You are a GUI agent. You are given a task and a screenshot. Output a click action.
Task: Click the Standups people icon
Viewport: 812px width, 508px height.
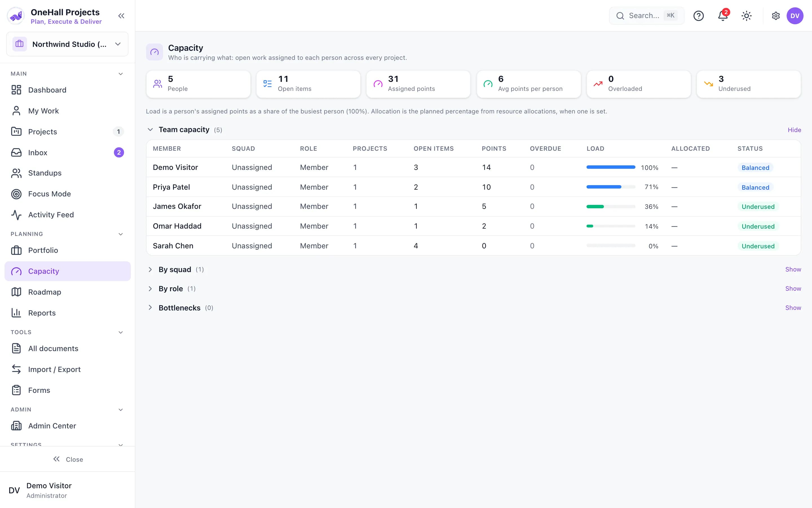click(x=16, y=173)
